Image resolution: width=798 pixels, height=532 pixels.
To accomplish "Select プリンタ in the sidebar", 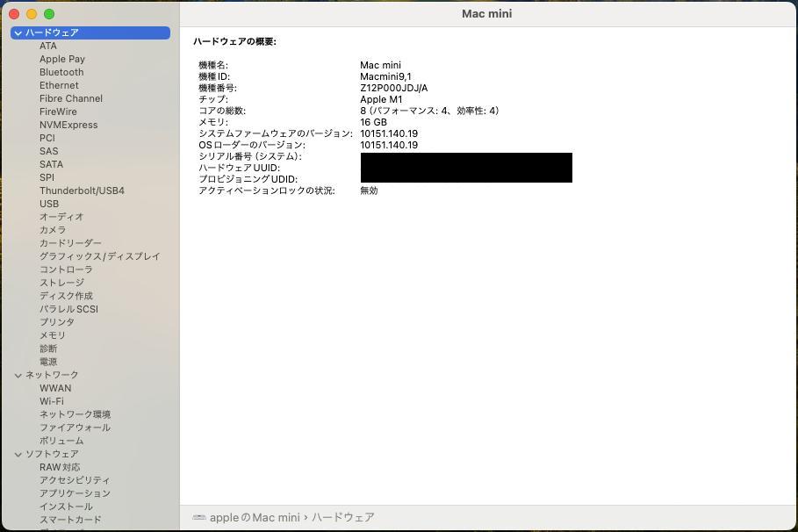I will tap(57, 322).
